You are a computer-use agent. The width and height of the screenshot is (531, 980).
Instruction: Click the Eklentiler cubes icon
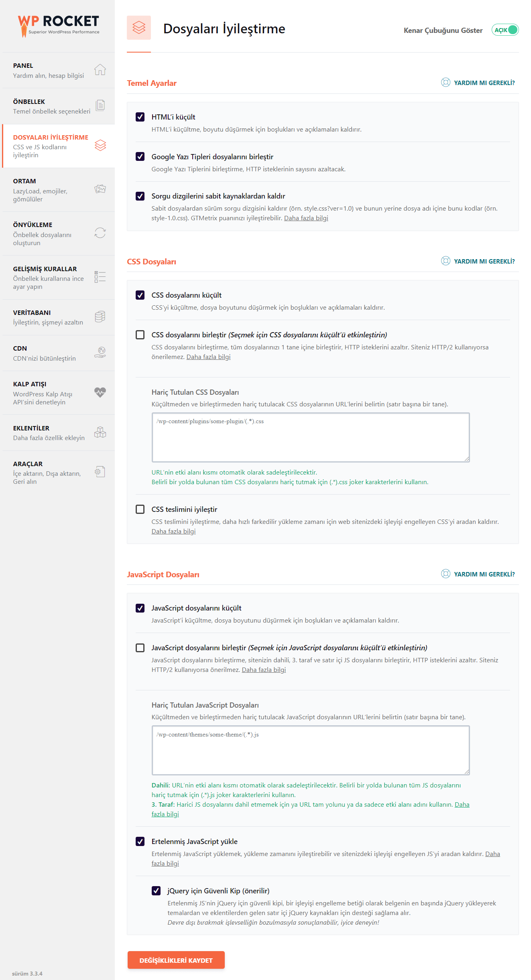pyautogui.click(x=100, y=432)
